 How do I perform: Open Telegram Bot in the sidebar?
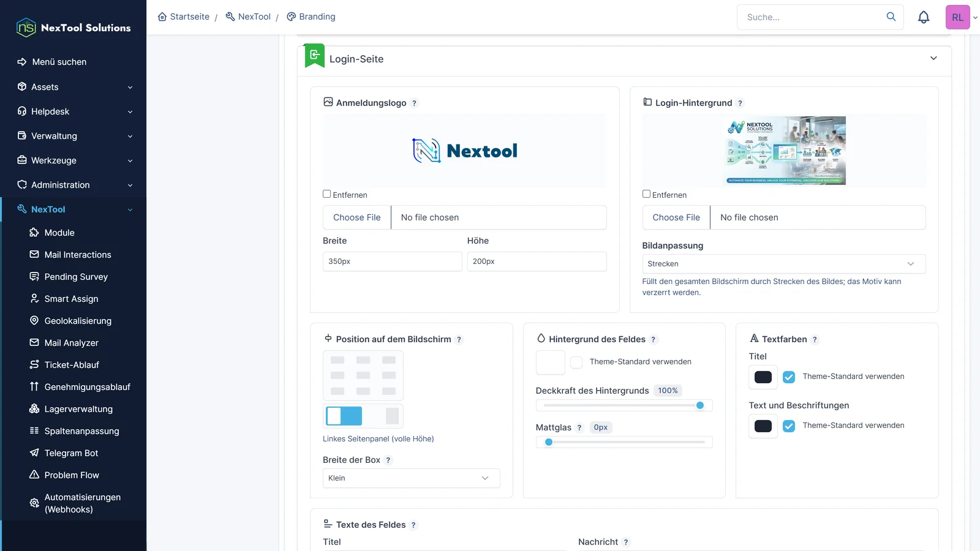tap(72, 453)
